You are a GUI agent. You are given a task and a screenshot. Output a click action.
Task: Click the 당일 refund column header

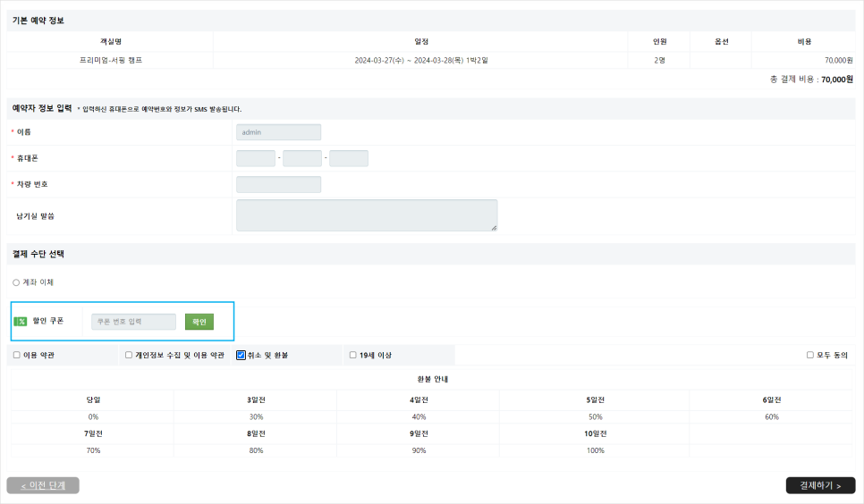[x=93, y=400]
